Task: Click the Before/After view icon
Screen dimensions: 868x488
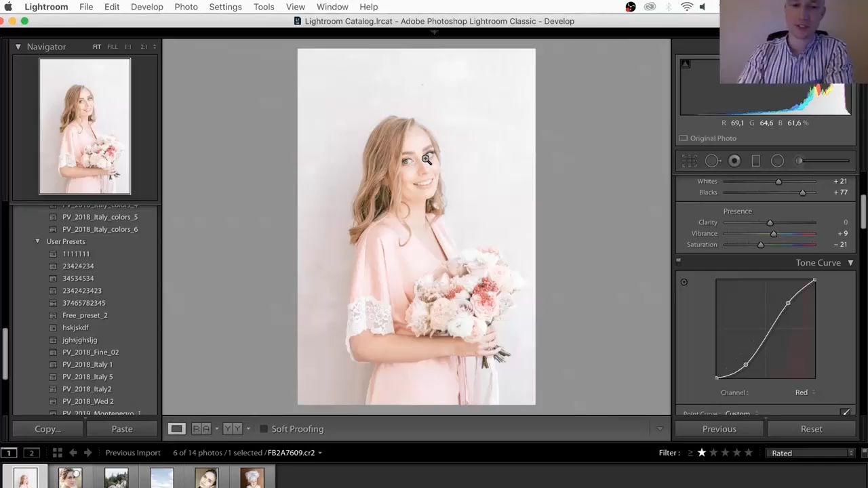Action: [x=201, y=428]
